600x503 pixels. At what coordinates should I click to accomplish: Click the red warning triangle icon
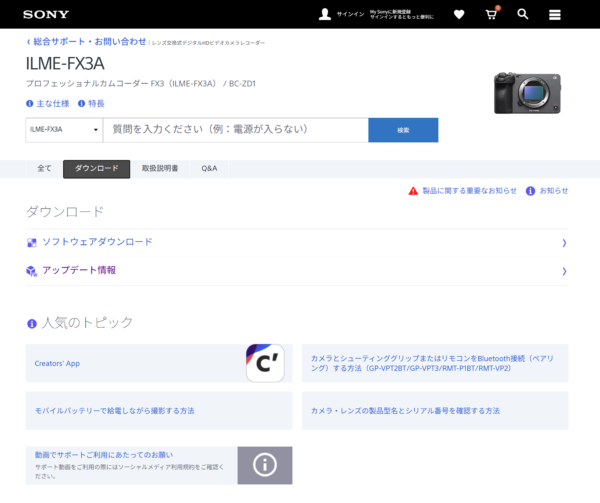point(413,191)
